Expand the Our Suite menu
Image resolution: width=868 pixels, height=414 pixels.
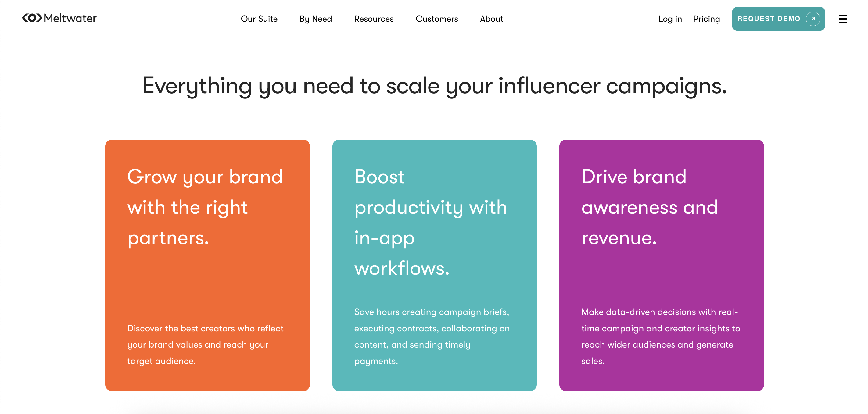[x=259, y=19]
